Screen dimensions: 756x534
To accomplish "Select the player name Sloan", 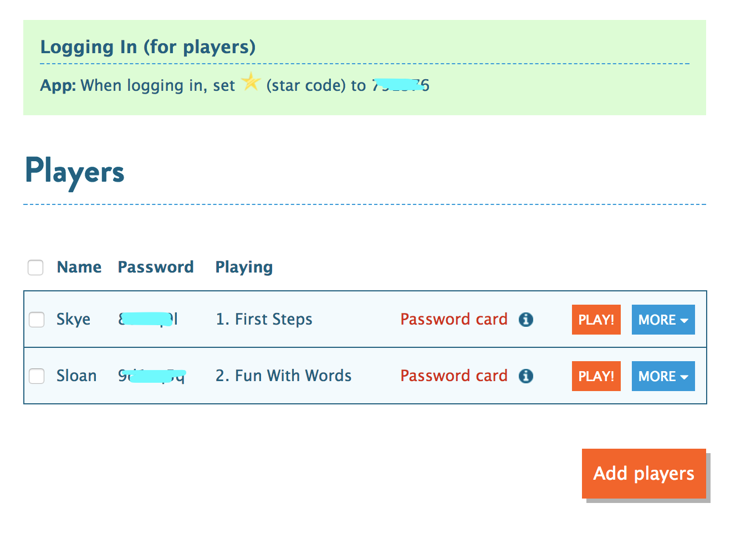I will [x=76, y=376].
